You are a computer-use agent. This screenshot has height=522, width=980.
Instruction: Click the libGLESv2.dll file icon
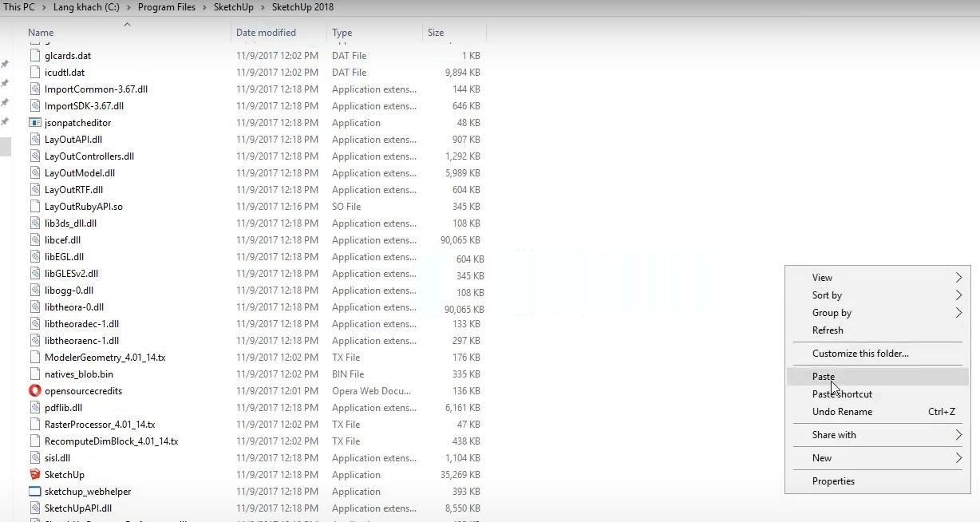tap(34, 274)
